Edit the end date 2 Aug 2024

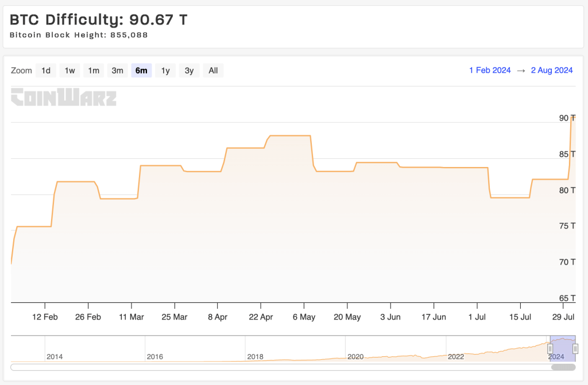tap(551, 71)
